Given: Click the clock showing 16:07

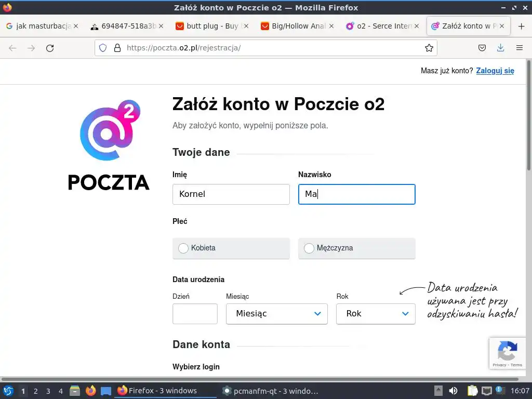Looking at the screenshot, I should (x=520, y=391).
